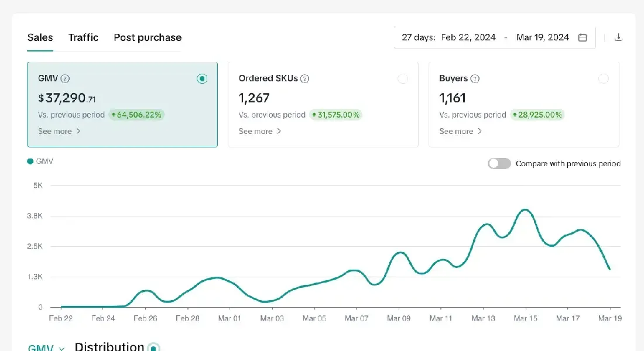
Task: Switch to the Traffic tab
Action: coord(83,37)
